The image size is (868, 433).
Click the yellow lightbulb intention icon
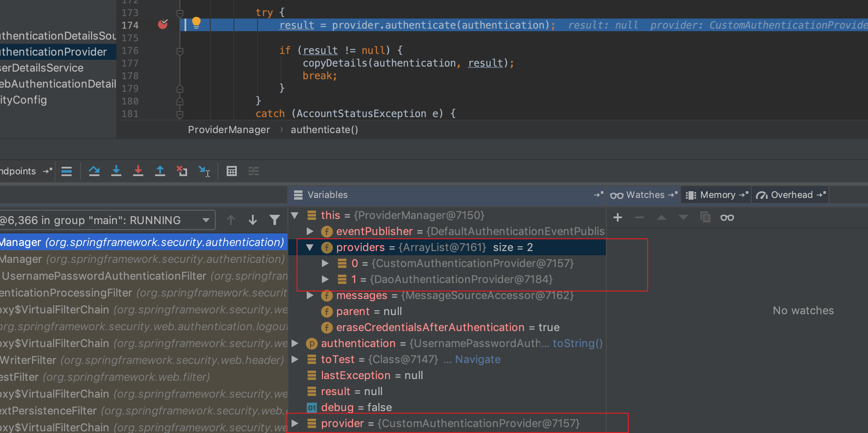pos(196,23)
